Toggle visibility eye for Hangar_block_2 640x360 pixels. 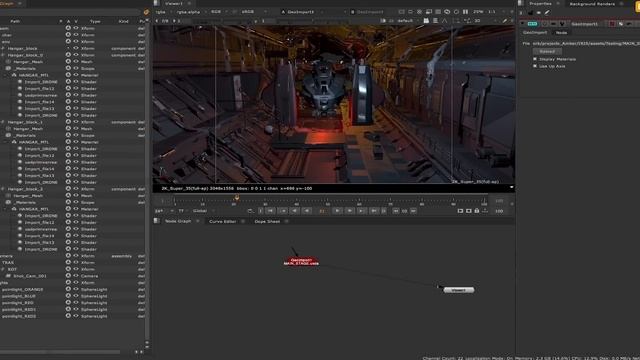76,189
